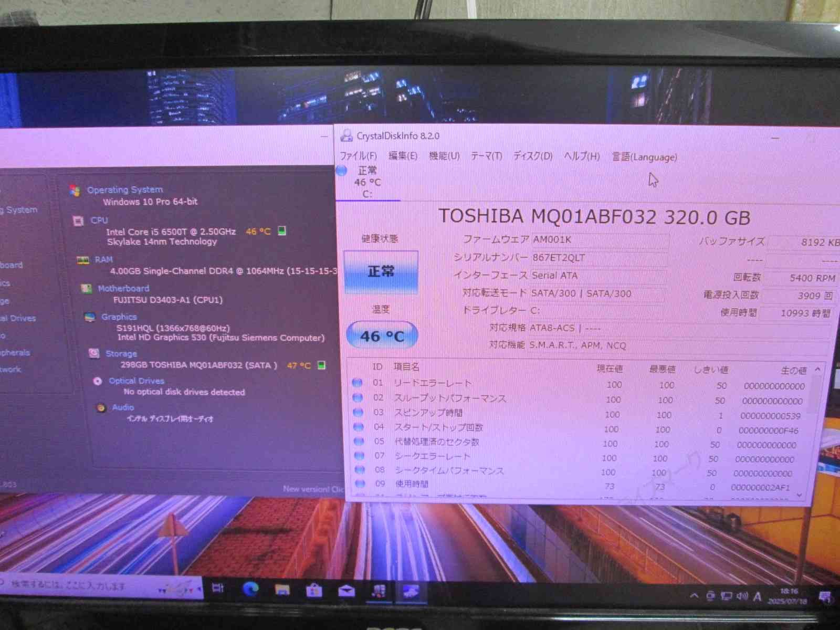Open the 言語(Language) menu

click(x=644, y=157)
